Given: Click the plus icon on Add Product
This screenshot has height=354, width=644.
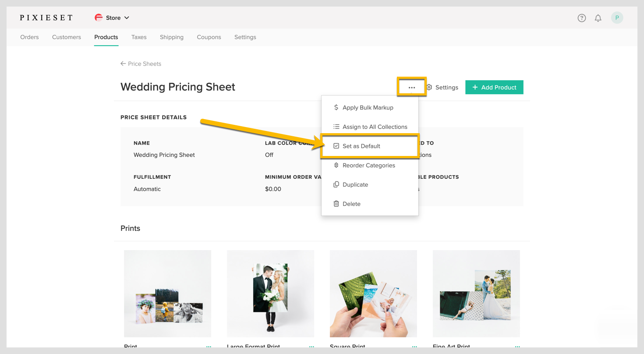Looking at the screenshot, I should pyautogui.click(x=475, y=87).
